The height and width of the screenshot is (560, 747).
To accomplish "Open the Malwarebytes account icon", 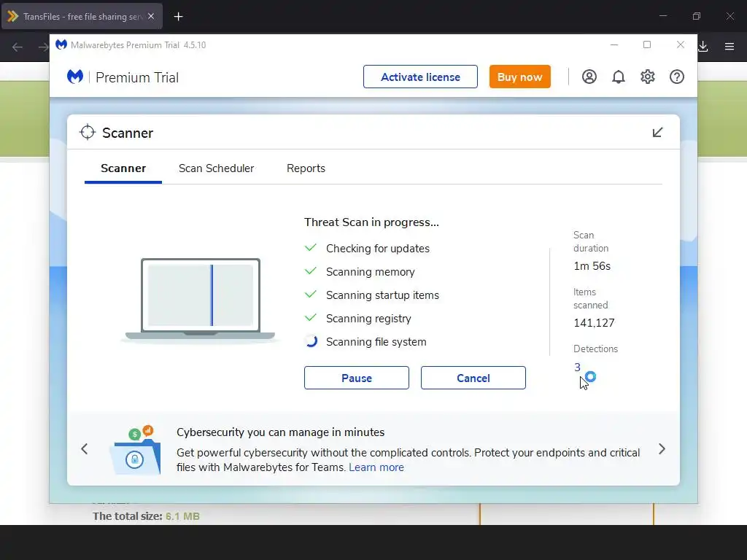I will (589, 77).
